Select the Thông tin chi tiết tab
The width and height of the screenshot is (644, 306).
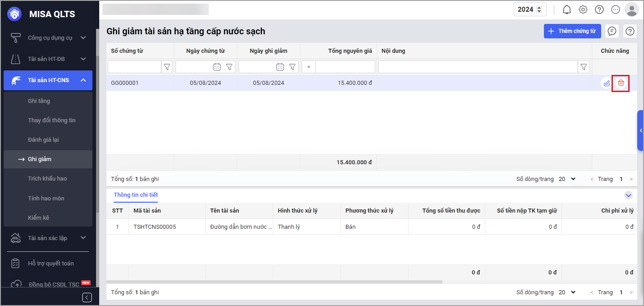136,195
